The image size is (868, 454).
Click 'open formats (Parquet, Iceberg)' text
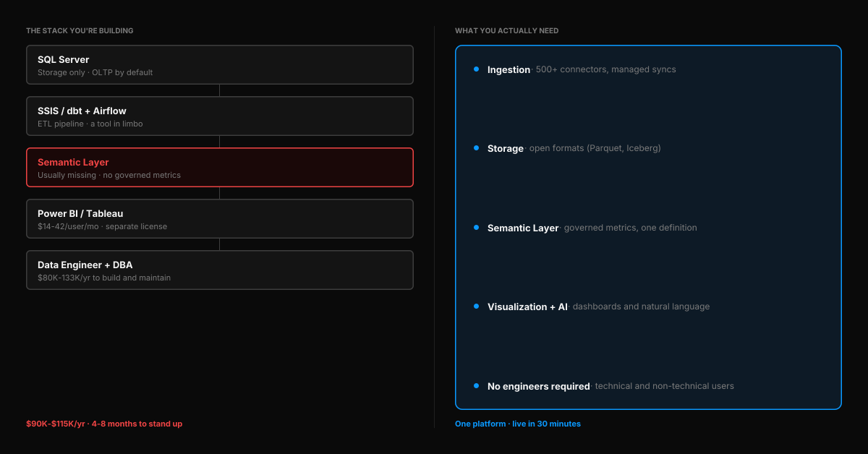point(595,148)
